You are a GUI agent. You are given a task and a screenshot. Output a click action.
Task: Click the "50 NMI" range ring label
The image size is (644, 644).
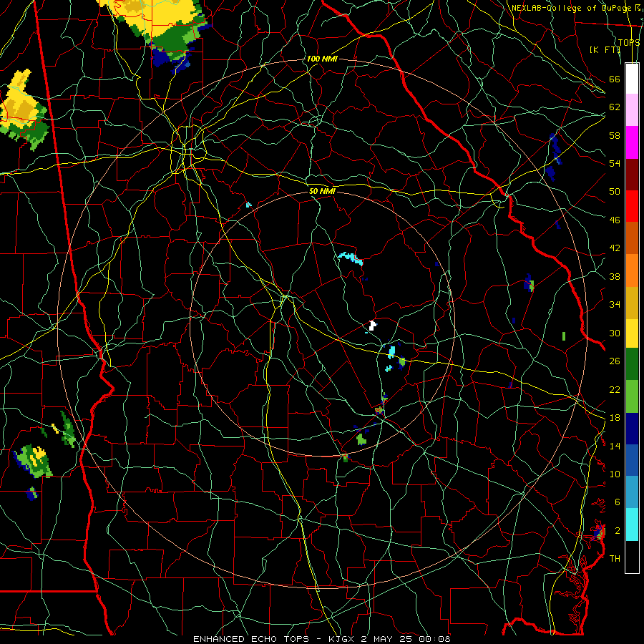point(322,191)
